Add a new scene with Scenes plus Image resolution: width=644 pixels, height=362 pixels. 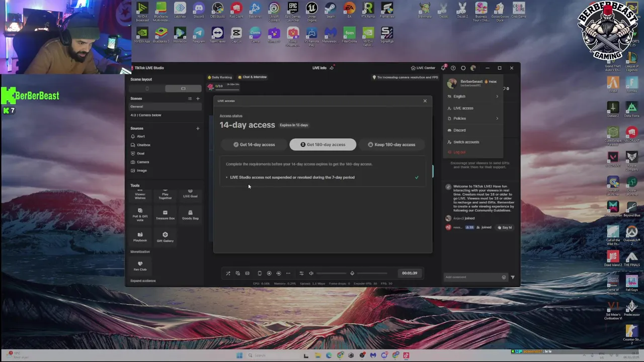pyautogui.click(x=198, y=99)
